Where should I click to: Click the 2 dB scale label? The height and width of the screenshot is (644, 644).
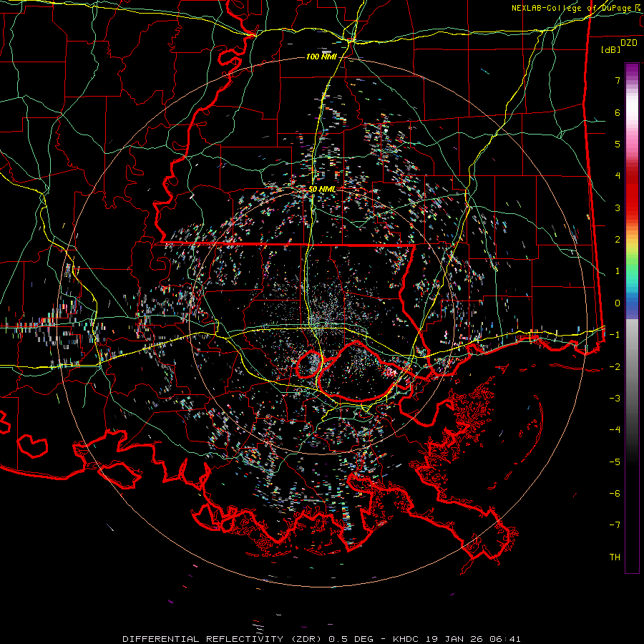coord(618,240)
